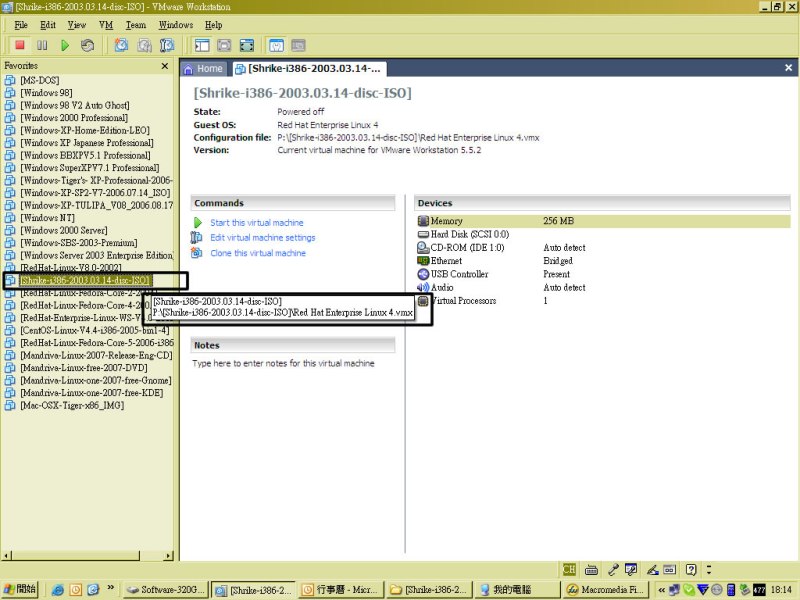Click the Favorites horizontal scrollbar left arrow
Image resolution: width=800 pixels, height=600 pixels.
(x=6, y=556)
